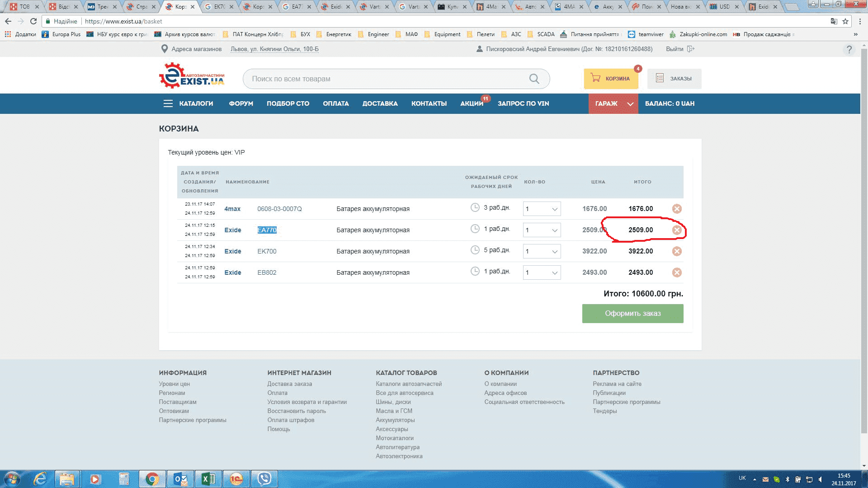Open Outlook from taskbar
The height and width of the screenshot is (488, 868).
click(x=180, y=479)
